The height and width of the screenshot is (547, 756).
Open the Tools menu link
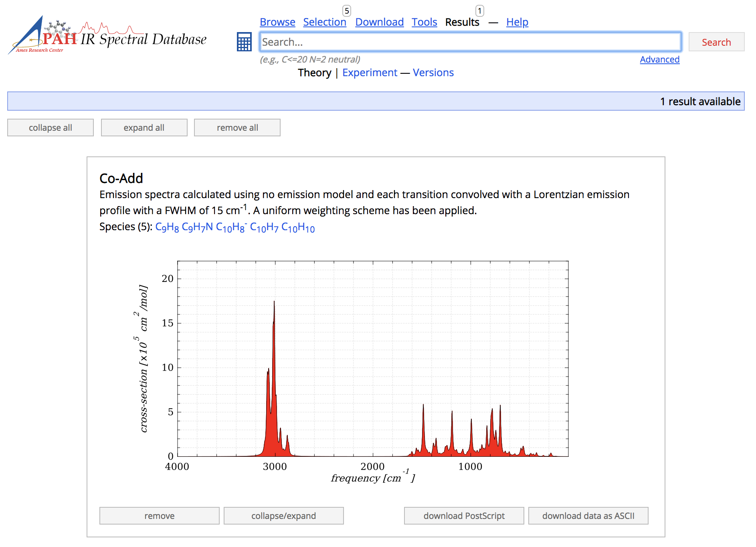coord(424,22)
